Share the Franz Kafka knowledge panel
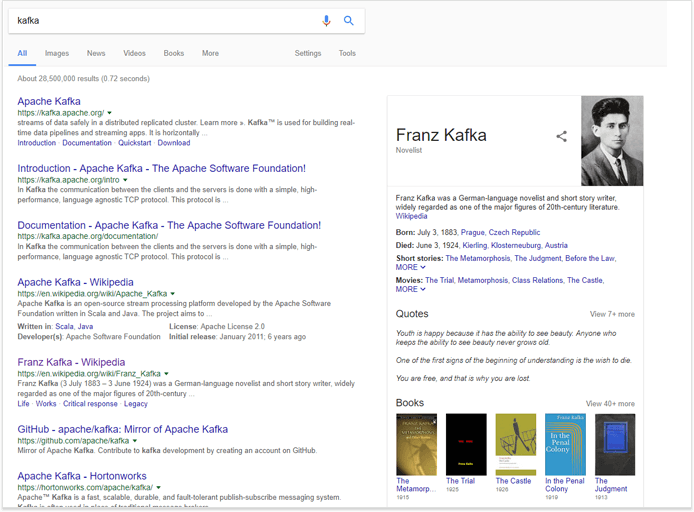 (561, 136)
